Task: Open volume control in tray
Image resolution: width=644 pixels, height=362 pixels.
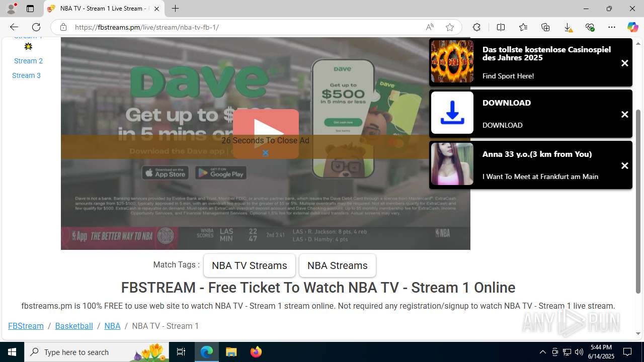Action: [x=579, y=352]
